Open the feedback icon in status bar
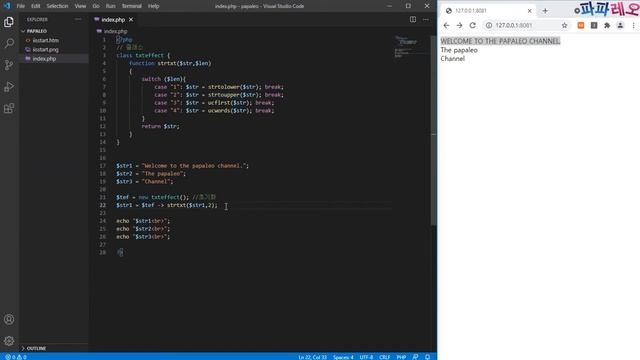 (x=415, y=357)
